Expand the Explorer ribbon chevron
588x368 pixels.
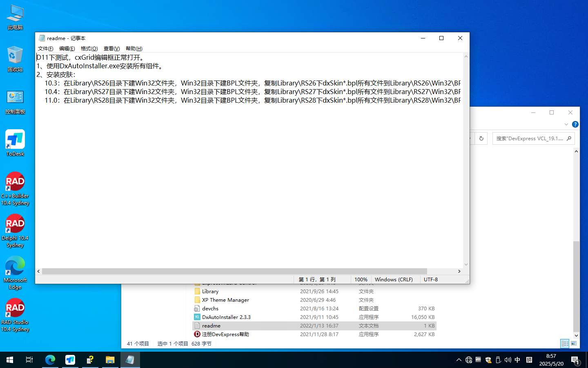(x=566, y=124)
